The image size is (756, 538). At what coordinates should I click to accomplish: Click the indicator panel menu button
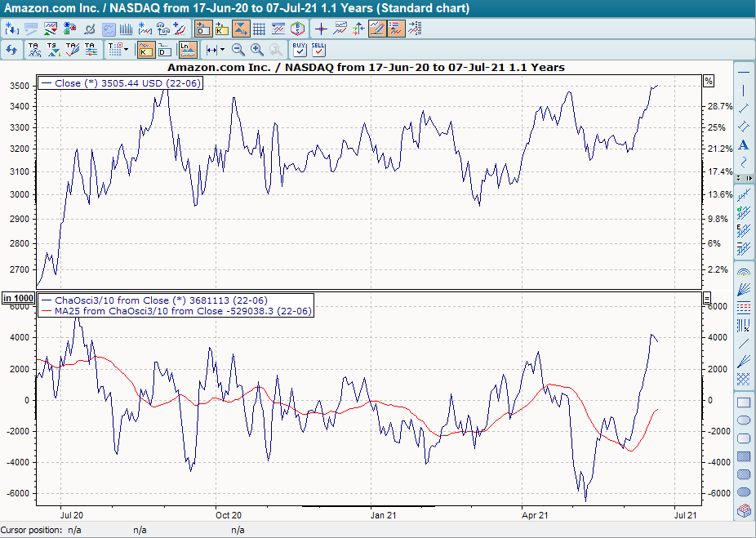pos(707,299)
